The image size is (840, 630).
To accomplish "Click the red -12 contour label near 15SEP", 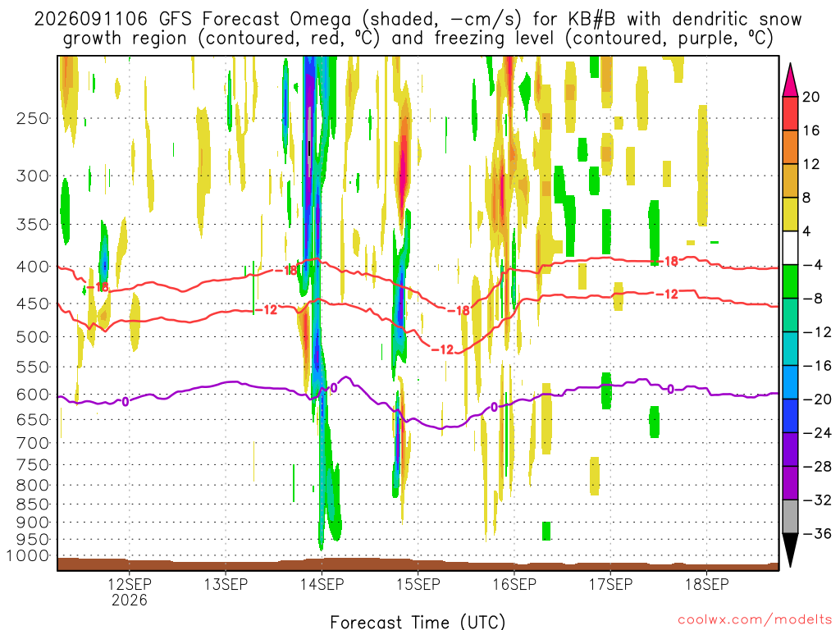I will tap(442, 349).
